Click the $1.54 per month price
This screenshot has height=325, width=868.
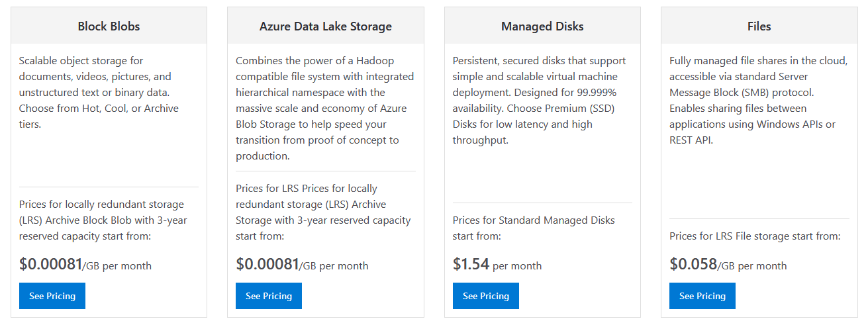pos(497,265)
